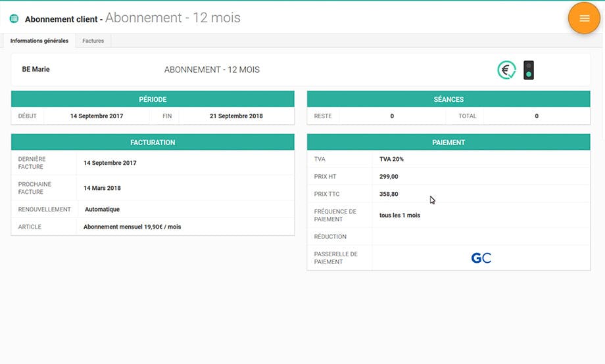Click the PÉRIODE section header
605x364 pixels.
(x=153, y=99)
